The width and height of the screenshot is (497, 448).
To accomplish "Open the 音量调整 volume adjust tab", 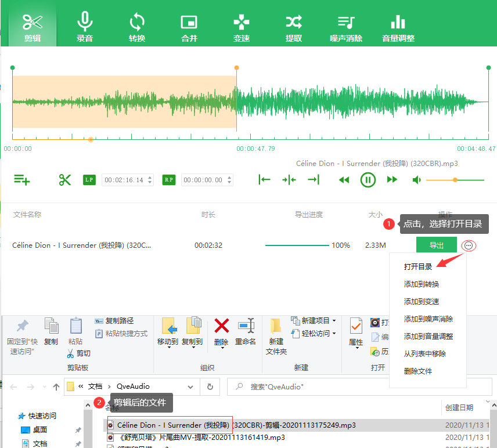I will coord(398,27).
